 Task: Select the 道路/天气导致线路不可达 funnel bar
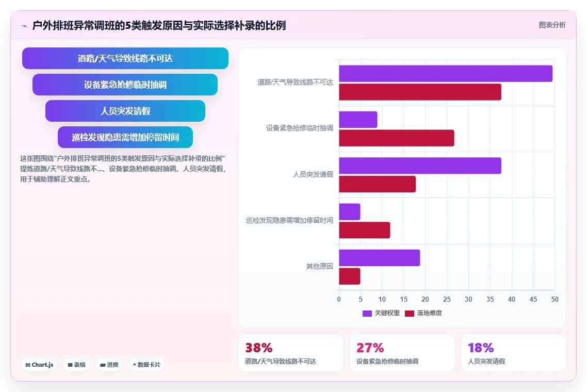125,58
